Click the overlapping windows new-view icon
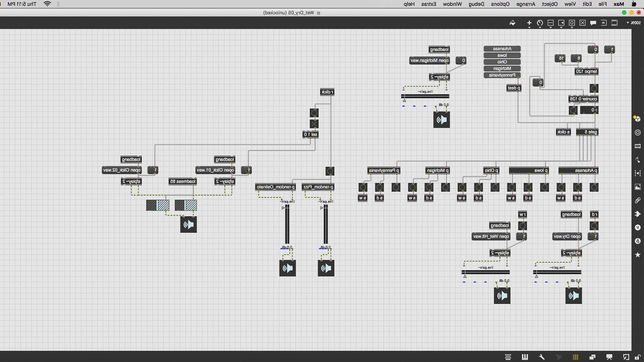Image resolution: width=644 pixels, height=362 pixels. tap(592, 357)
